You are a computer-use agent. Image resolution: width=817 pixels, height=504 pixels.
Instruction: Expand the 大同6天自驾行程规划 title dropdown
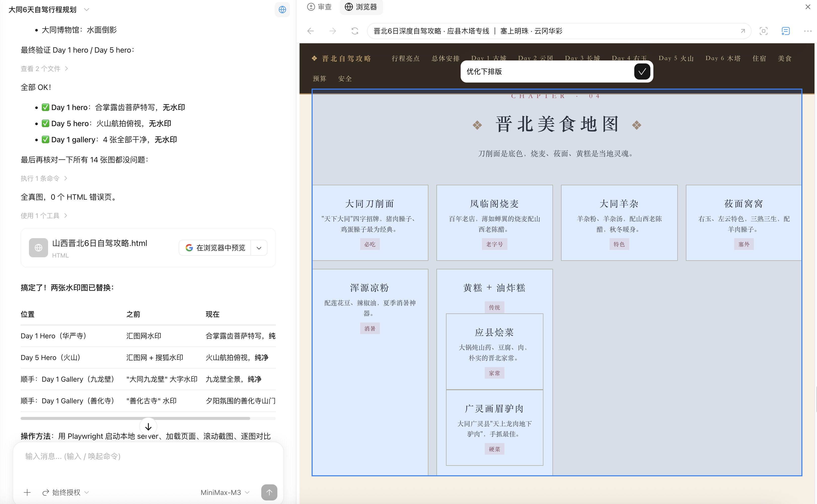[87, 10]
